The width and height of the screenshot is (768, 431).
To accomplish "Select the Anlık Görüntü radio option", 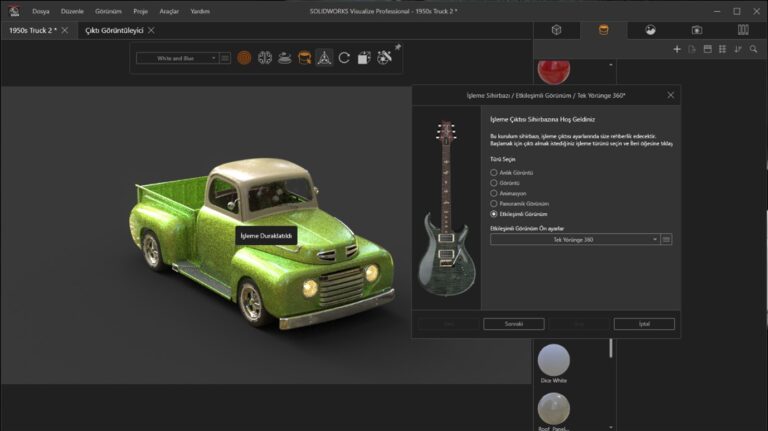I will click(493, 172).
